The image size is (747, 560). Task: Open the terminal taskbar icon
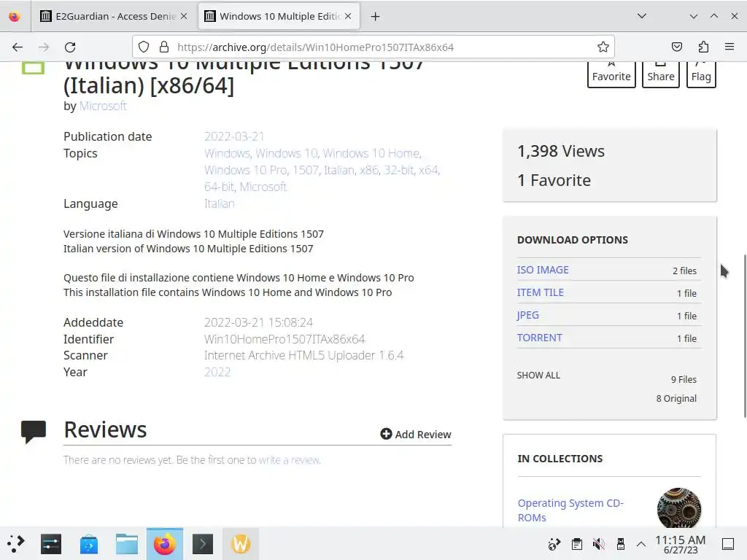[203, 544]
